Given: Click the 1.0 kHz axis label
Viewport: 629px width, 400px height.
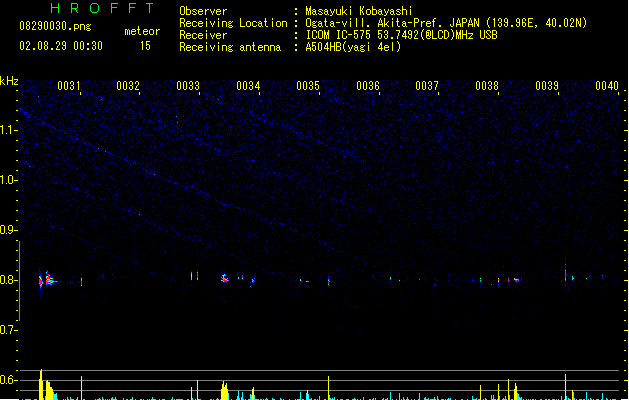Looking at the screenshot, I should [x=8, y=180].
